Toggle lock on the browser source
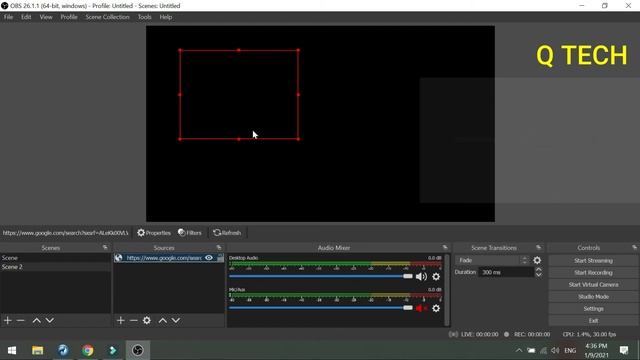Viewport: 640px width, 360px height. (220, 258)
